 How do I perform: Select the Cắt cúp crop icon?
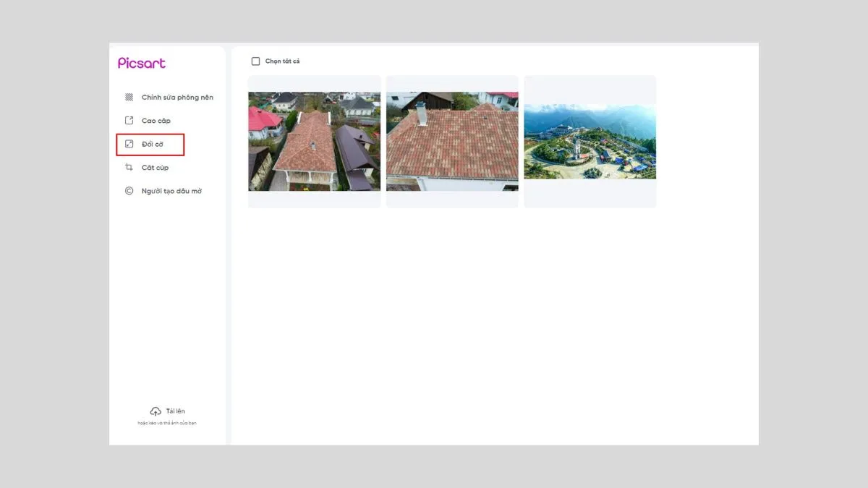129,167
